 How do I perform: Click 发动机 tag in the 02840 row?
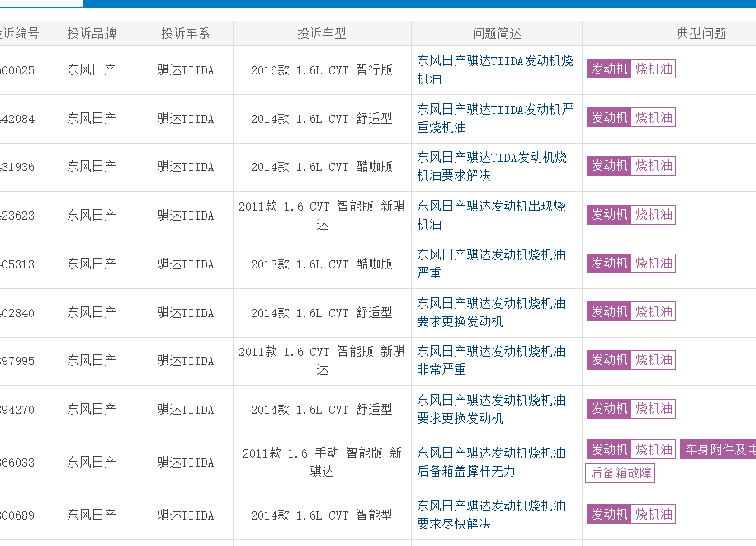609,311
